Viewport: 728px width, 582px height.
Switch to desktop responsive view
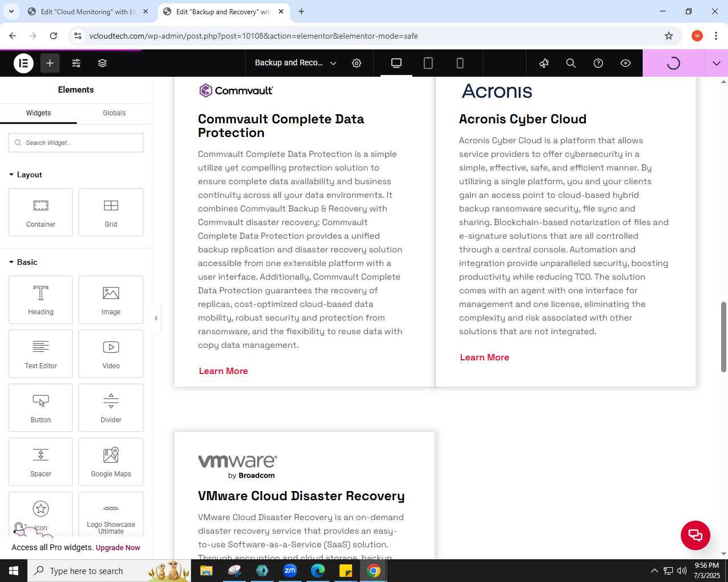pos(396,63)
